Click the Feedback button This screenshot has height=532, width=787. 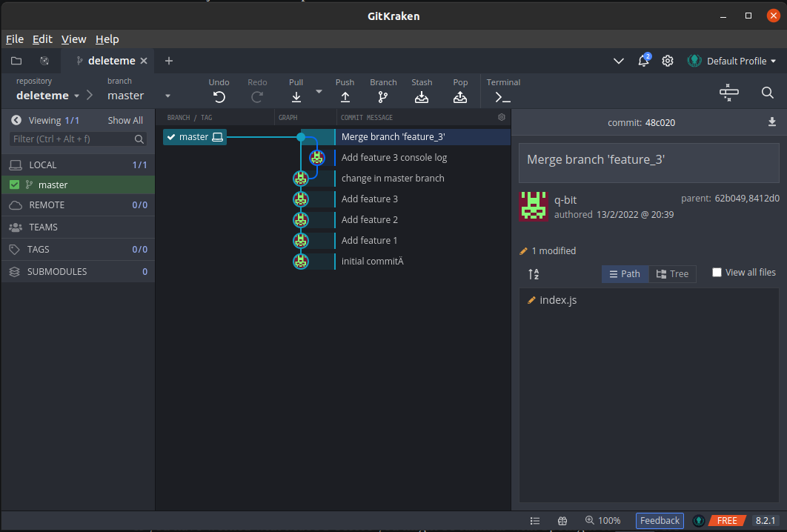[x=660, y=520]
